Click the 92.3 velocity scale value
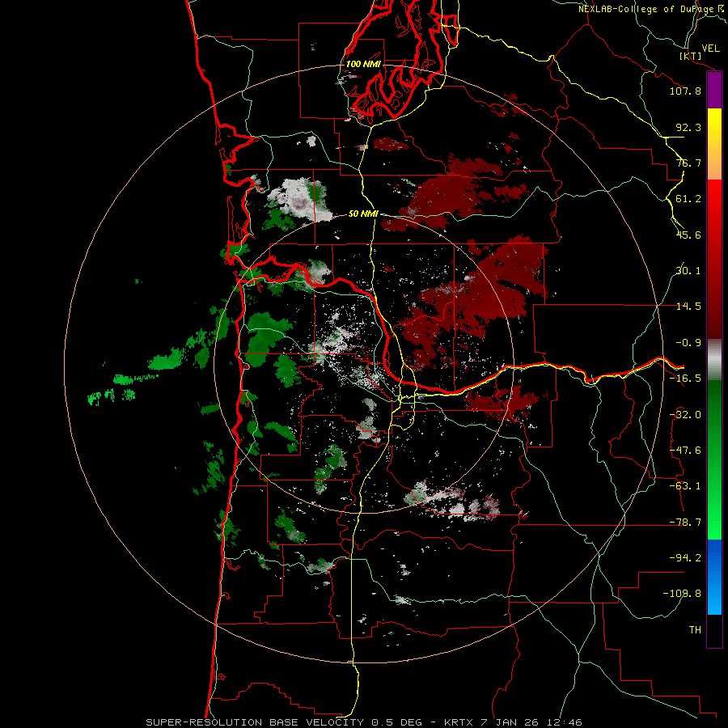Image resolution: width=728 pixels, height=728 pixels. 688,127
